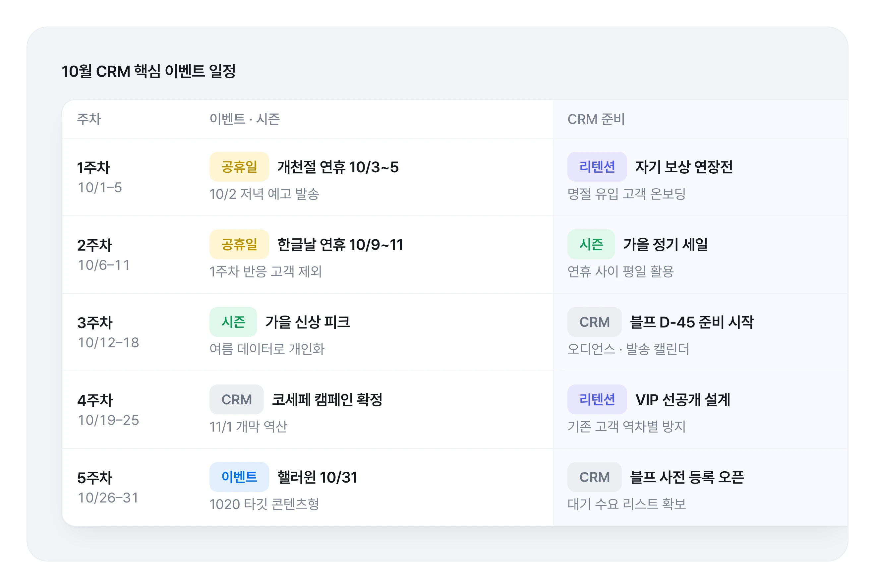
Task: Open '가을 신상 피크' event
Action: (x=308, y=322)
